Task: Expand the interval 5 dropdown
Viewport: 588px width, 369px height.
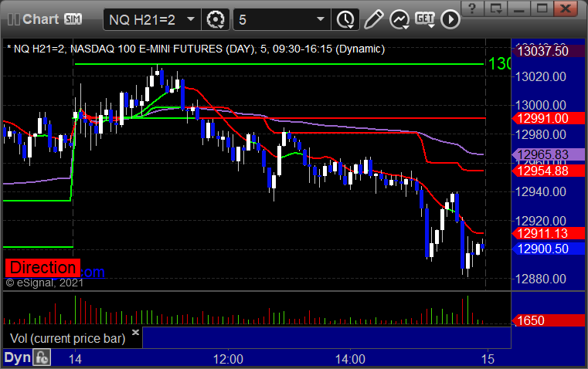Action: (x=320, y=19)
